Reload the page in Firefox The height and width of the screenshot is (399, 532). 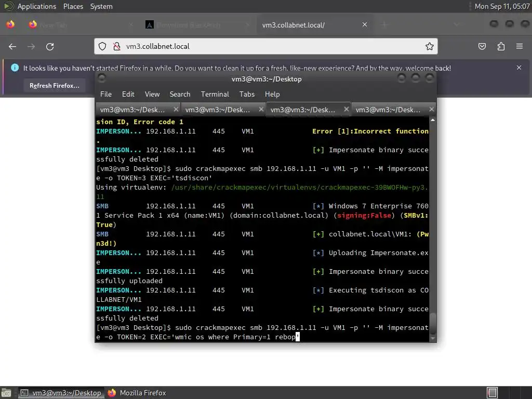pyautogui.click(x=50, y=46)
